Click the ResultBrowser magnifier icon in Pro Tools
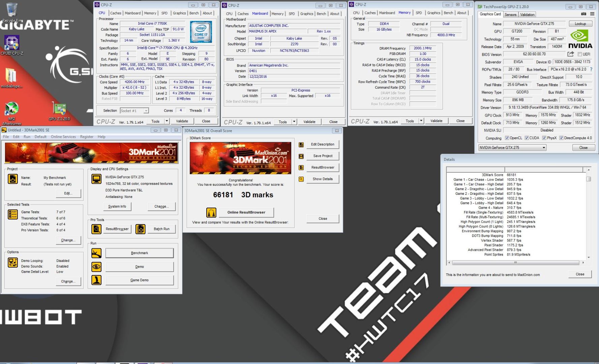This screenshot has width=599, height=364. pyautogui.click(x=96, y=229)
